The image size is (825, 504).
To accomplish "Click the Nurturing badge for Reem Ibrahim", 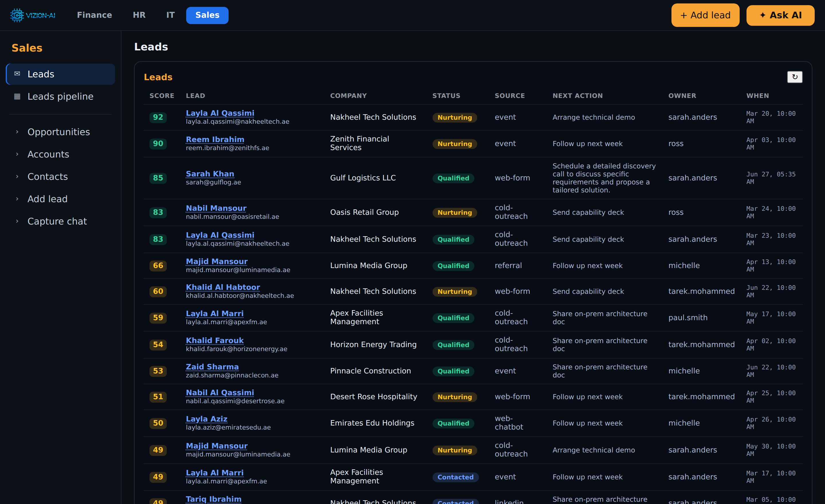I will 454,144.
